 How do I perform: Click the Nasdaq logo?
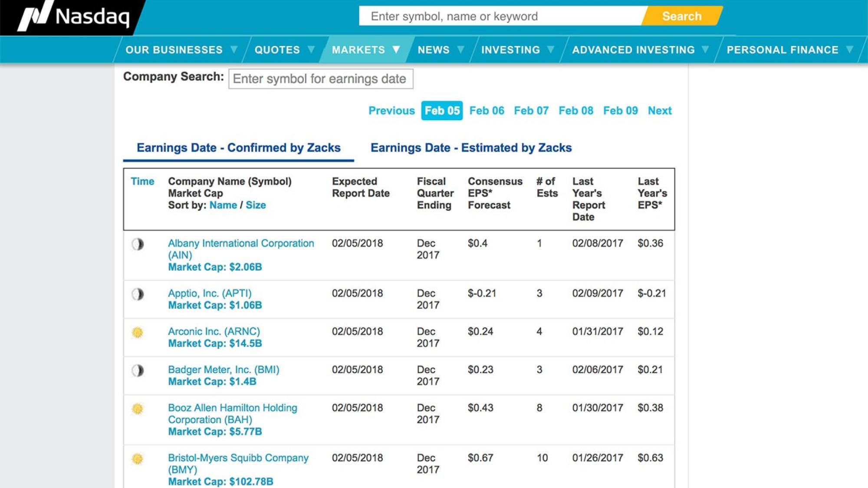[74, 16]
